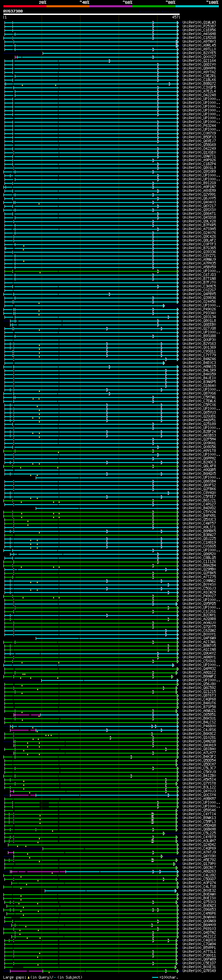Select the UniRef100_B9SU88 label

[199, 336]
